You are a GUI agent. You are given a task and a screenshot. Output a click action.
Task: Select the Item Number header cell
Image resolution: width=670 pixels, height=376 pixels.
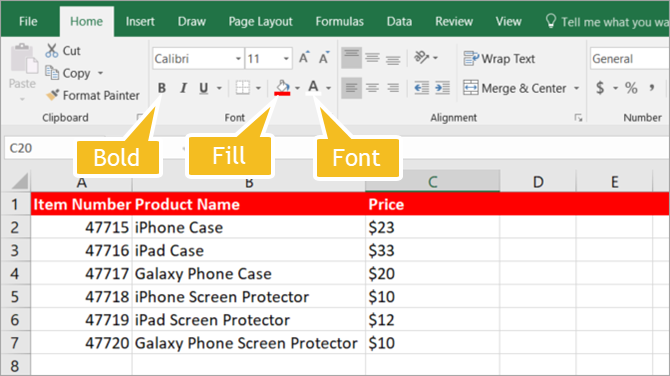(82, 204)
